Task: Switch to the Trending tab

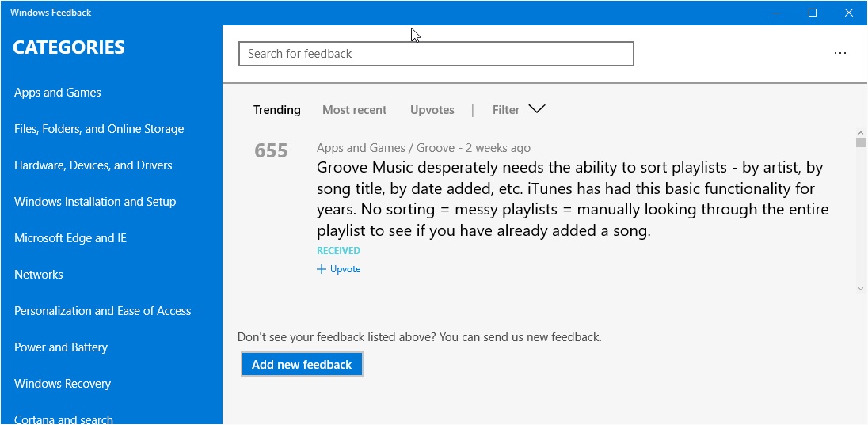Action: pyautogui.click(x=276, y=109)
